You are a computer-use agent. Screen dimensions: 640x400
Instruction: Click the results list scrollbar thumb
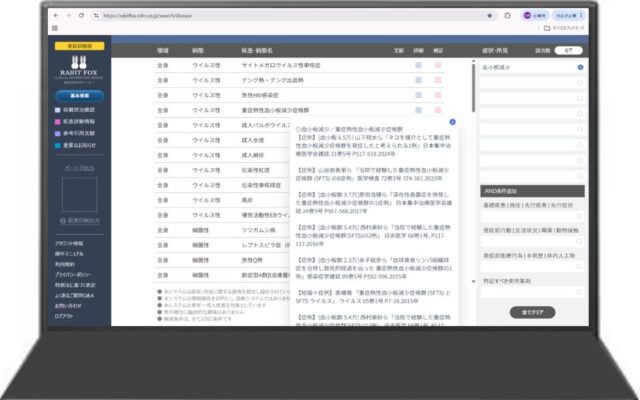pyautogui.click(x=473, y=88)
